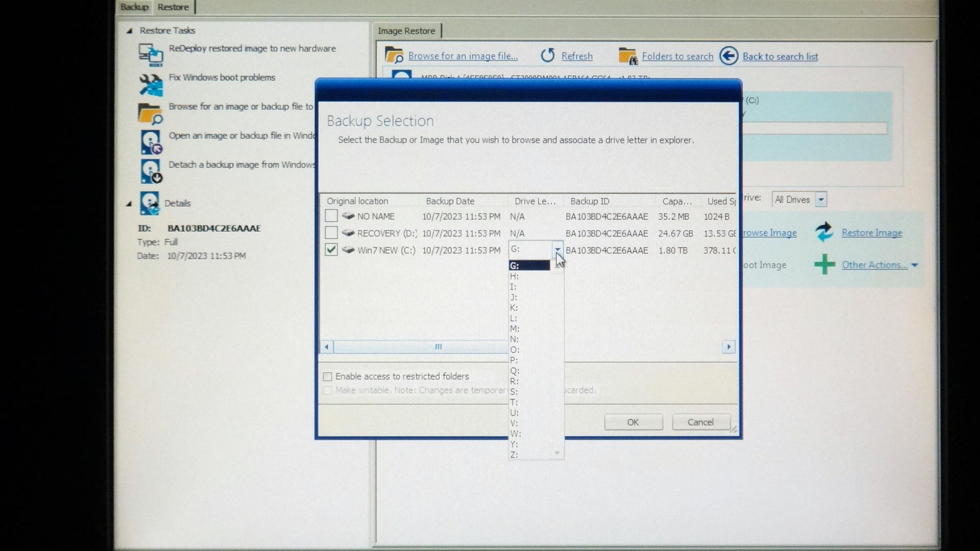Screen dimensions: 980x551
Task: Collapse the Restore Tasks section
Action: pos(129,31)
